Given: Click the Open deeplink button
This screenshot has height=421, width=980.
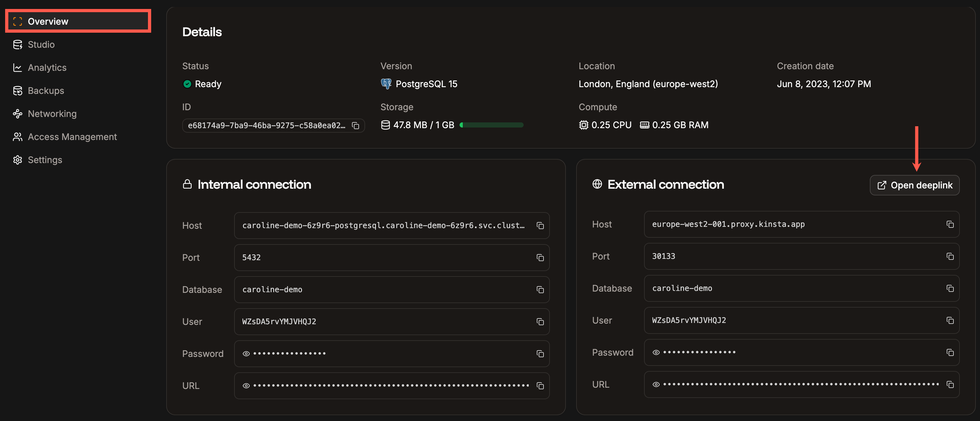Looking at the screenshot, I should point(915,185).
